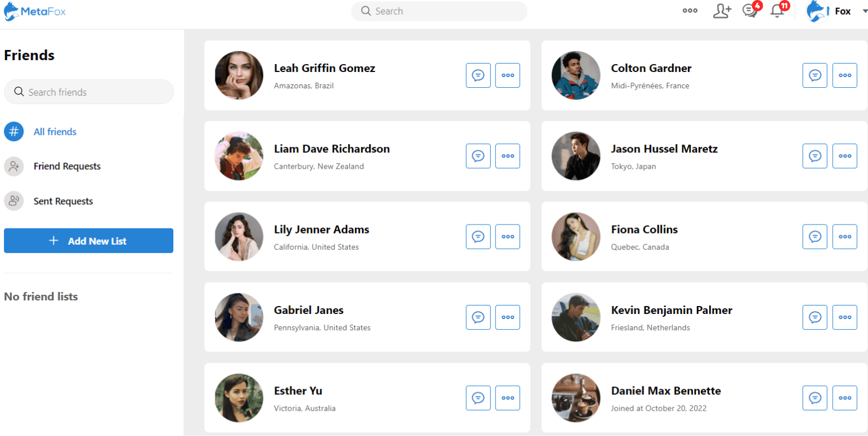
Task: Open the messages icon in header
Action: (749, 11)
